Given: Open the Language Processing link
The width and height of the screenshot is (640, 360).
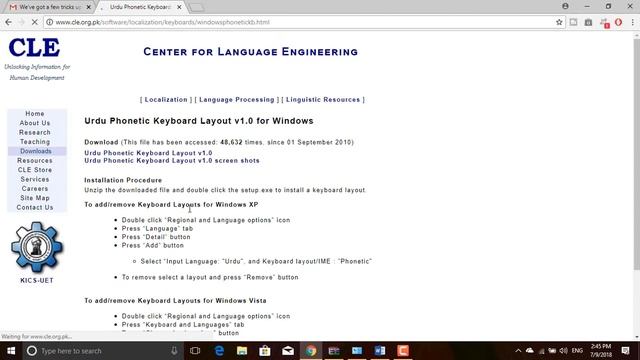Looking at the screenshot, I should click(237, 100).
